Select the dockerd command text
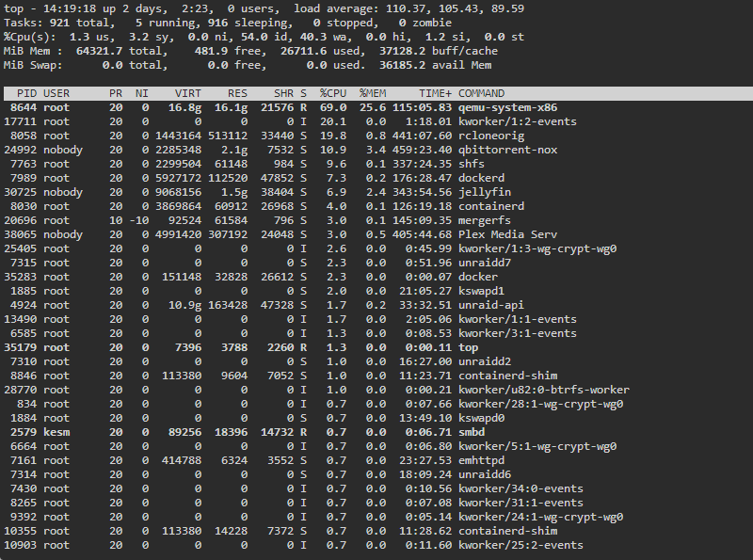The height and width of the screenshot is (560, 753). (481, 178)
